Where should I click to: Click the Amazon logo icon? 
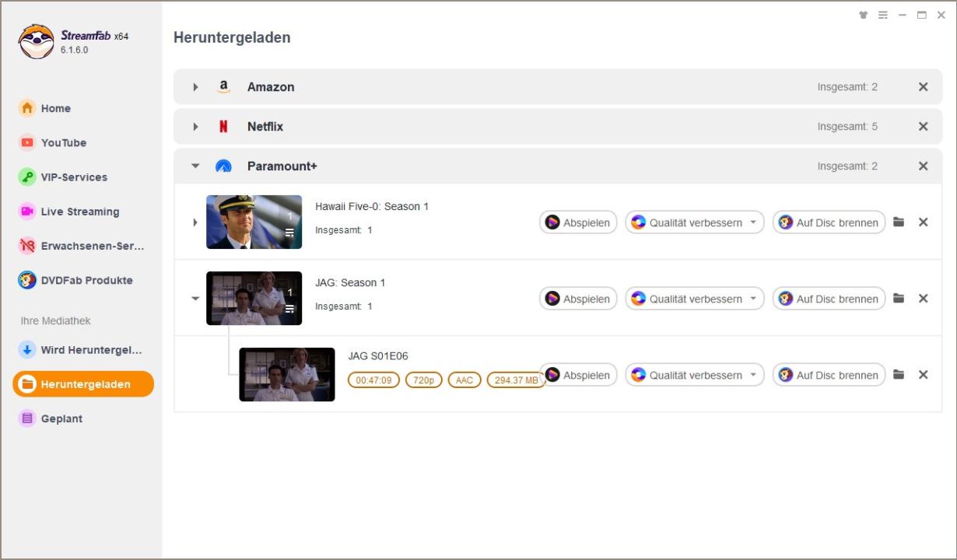(224, 87)
